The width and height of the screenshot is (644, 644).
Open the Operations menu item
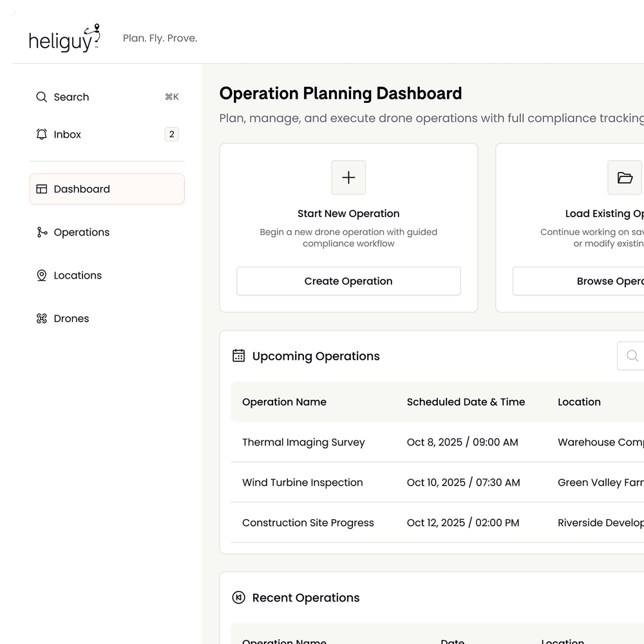tap(82, 232)
